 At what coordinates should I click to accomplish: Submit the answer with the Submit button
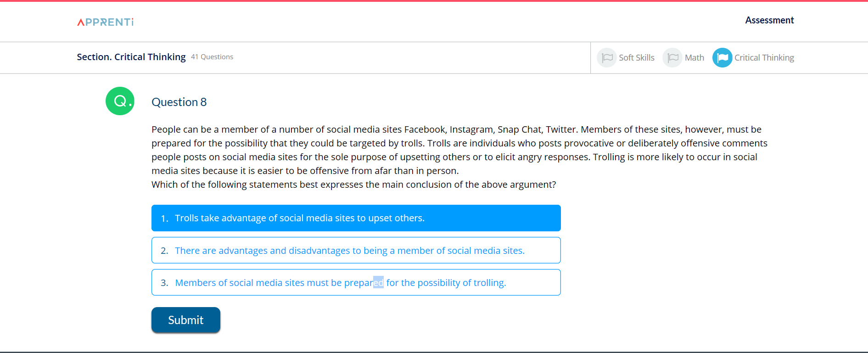[185, 320]
